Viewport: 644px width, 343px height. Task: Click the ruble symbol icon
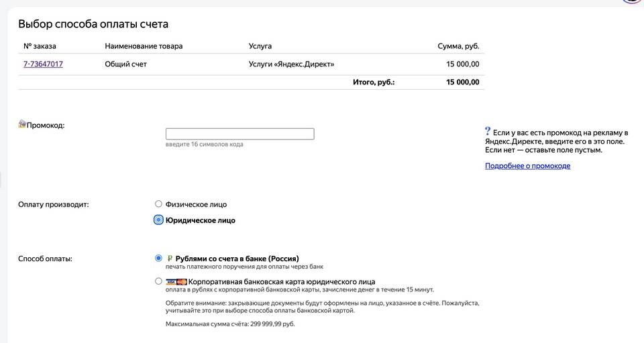point(170,258)
